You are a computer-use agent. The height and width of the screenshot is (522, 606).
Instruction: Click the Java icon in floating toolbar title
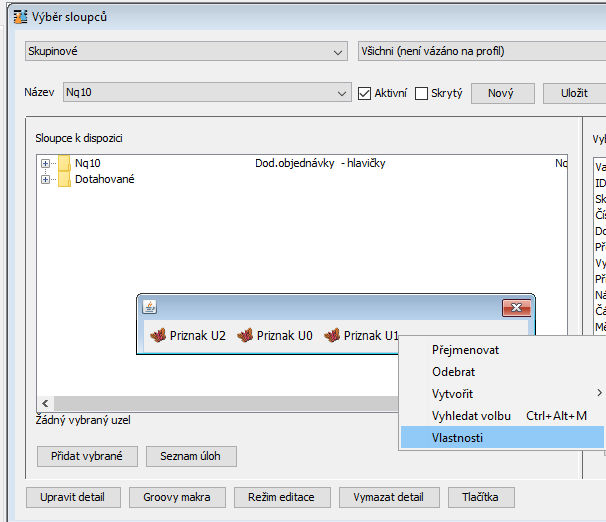(149, 307)
